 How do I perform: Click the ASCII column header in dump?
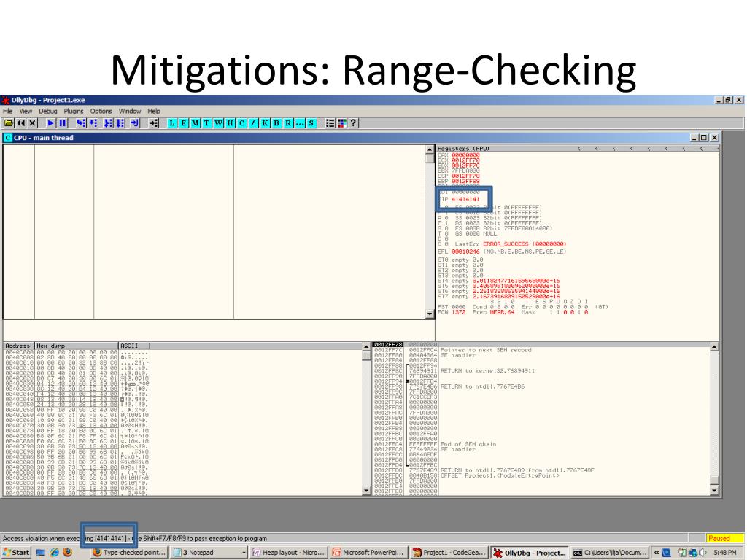(x=134, y=346)
